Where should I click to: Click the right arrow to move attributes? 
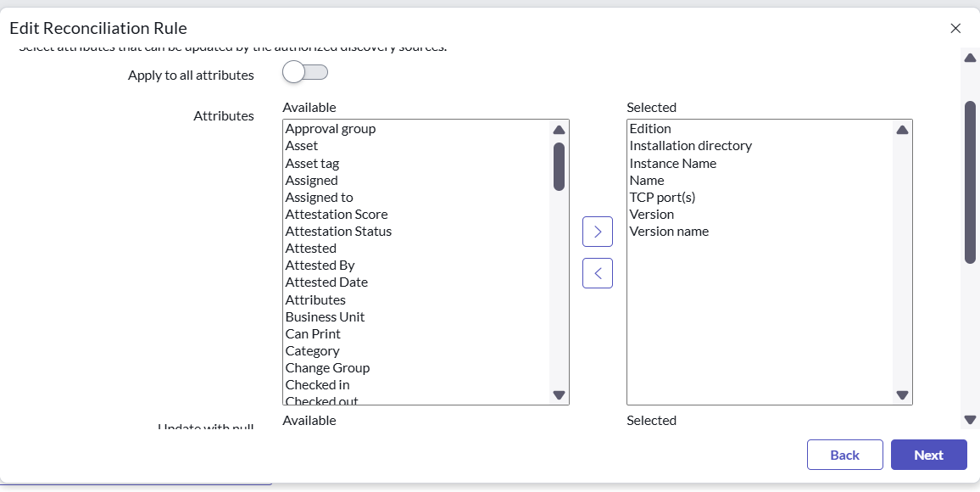pyautogui.click(x=597, y=231)
